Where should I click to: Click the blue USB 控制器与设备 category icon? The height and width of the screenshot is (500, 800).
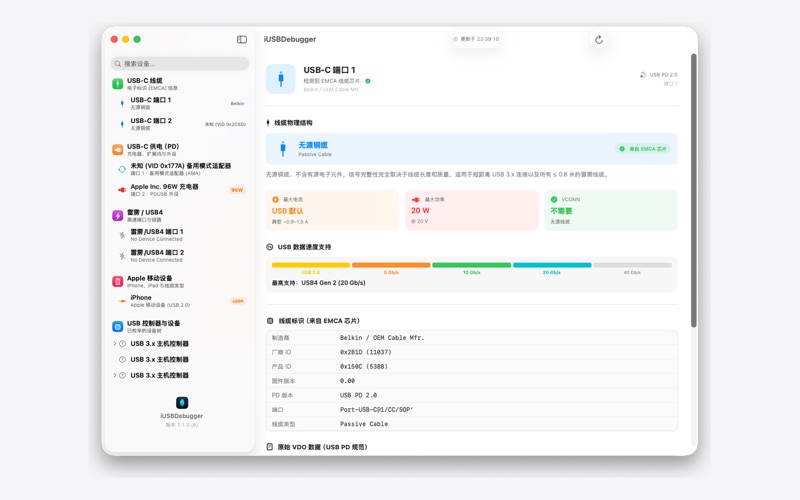117,327
